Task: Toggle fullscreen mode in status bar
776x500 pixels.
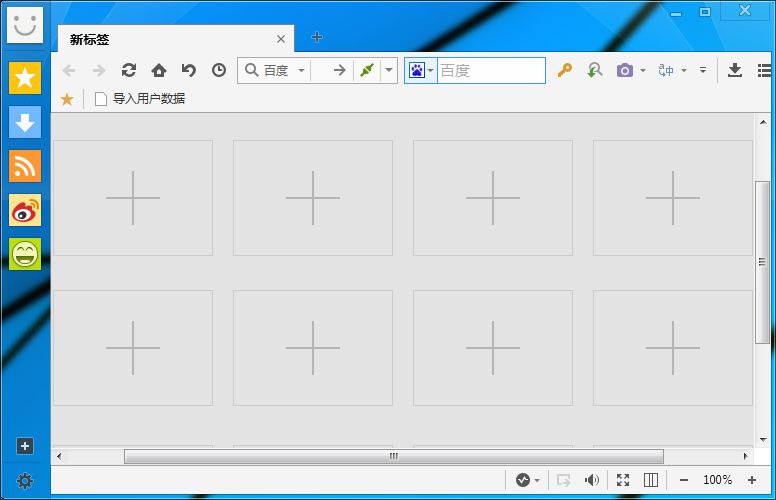Action: [623, 480]
